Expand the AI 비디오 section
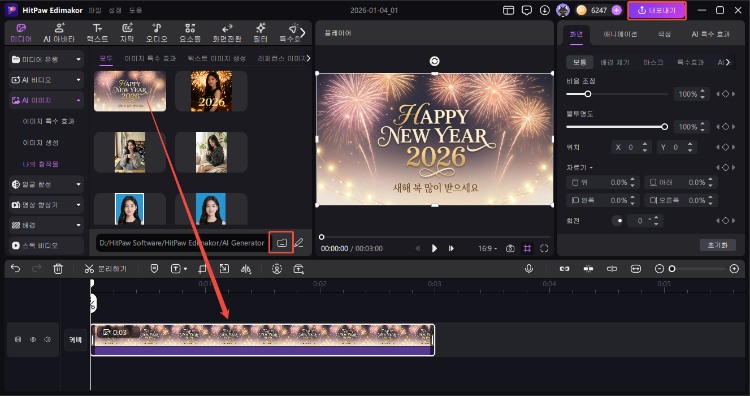750x396 pixels. click(x=46, y=80)
